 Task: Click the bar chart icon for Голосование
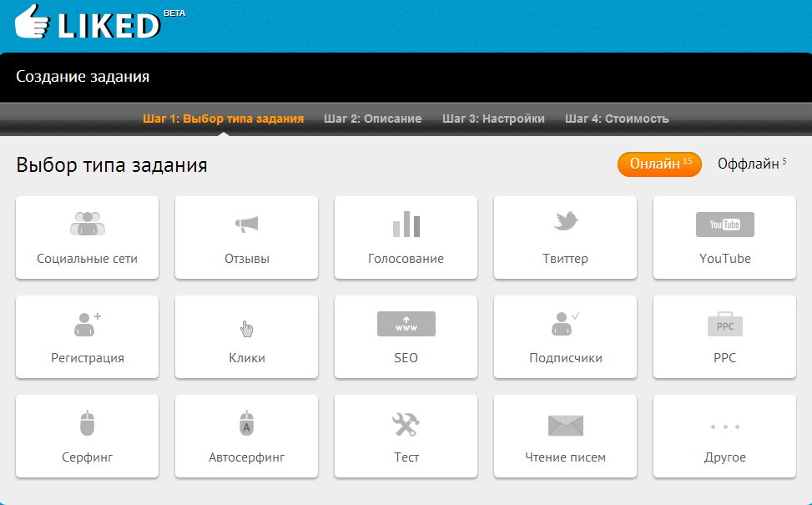point(406,224)
